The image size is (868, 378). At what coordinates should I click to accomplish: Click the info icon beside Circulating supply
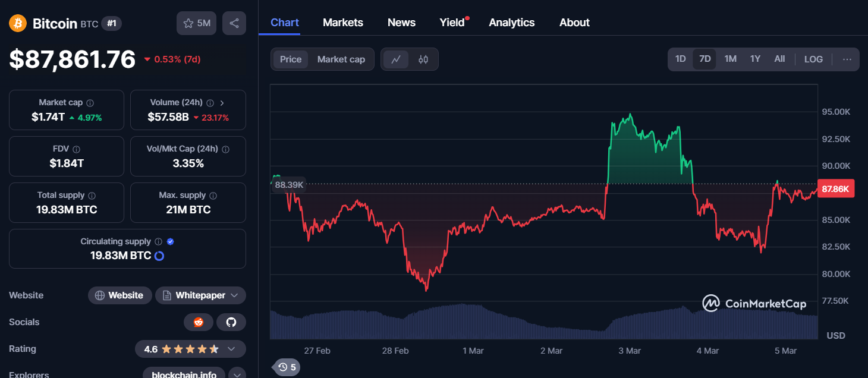pyautogui.click(x=158, y=242)
